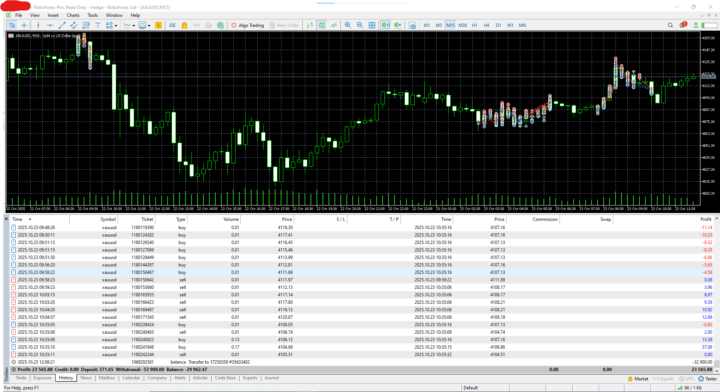Click the house-shaped market icon
Viewport: 720px width, 392px height.
tap(208, 25)
